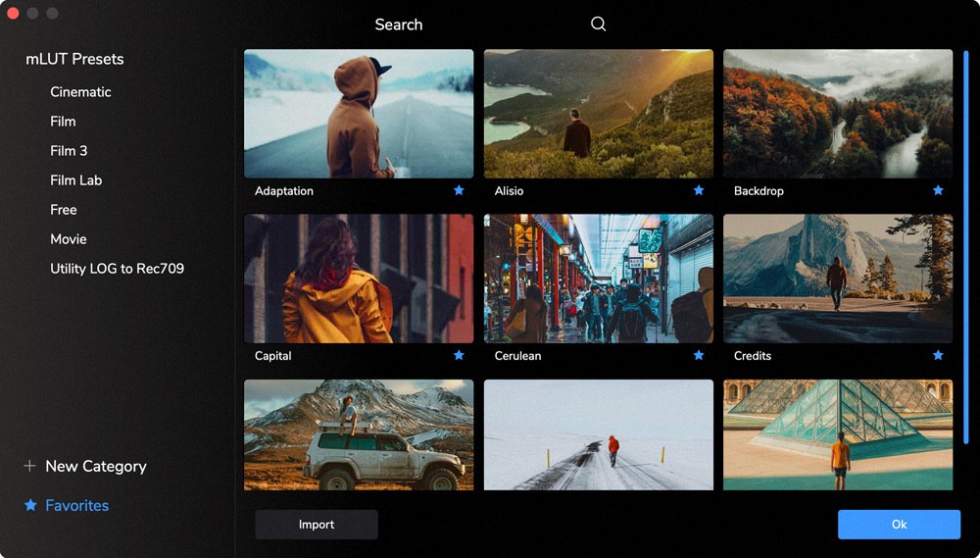
Task: Switch to the Movie category
Action: coord(69,239)
